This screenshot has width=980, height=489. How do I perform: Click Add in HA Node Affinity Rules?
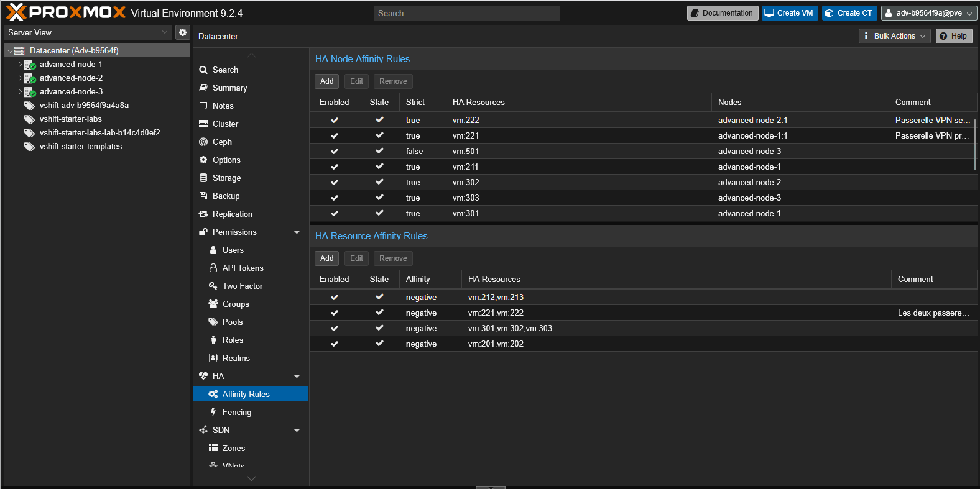(x=327, y=81)
